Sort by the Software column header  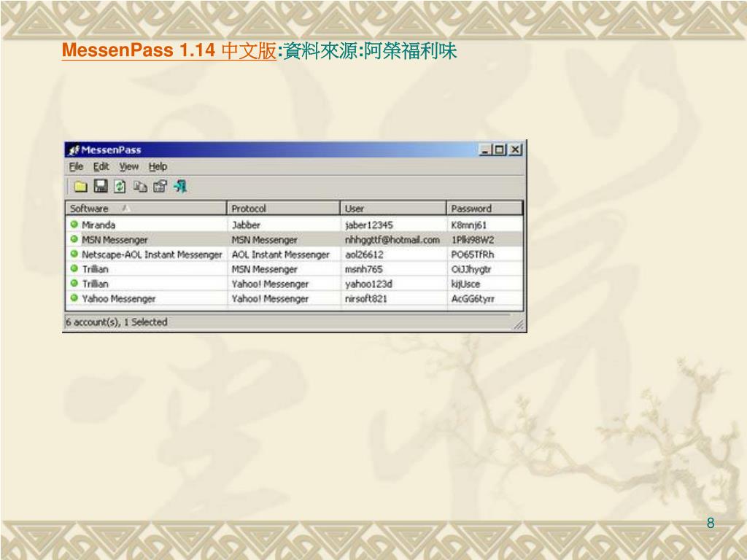[x=146, y=209]
